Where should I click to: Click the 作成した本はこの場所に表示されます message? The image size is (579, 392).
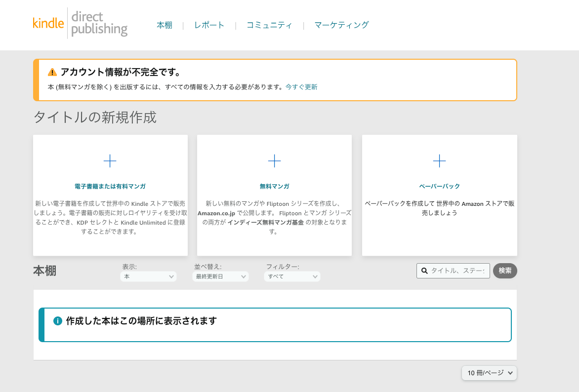[x=141, y=321]
